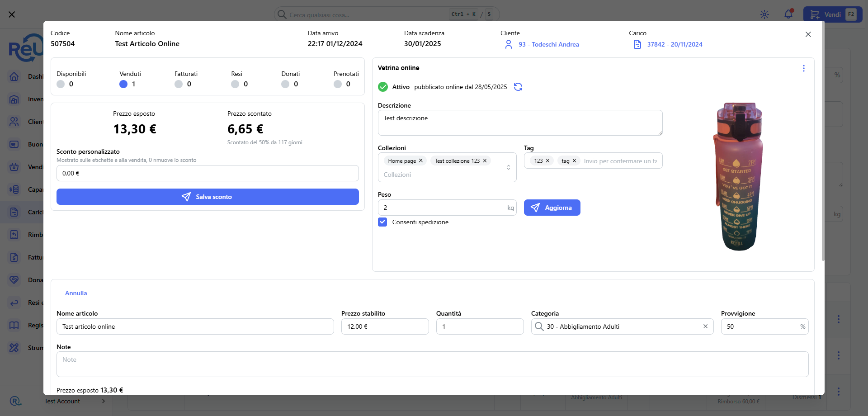Open carico link 37842 - 20/11/2024
The height and width of the screenshot is (416, 868).
tap(675, 44)
